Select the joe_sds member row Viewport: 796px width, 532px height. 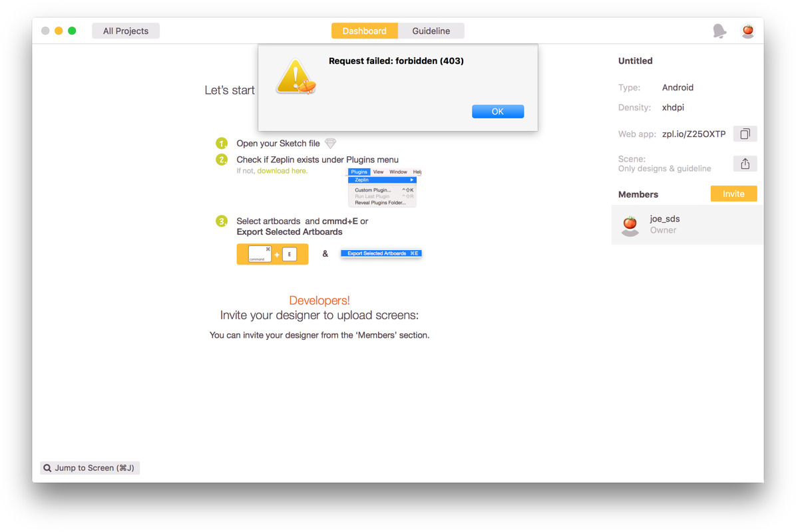tap(687, 225)
